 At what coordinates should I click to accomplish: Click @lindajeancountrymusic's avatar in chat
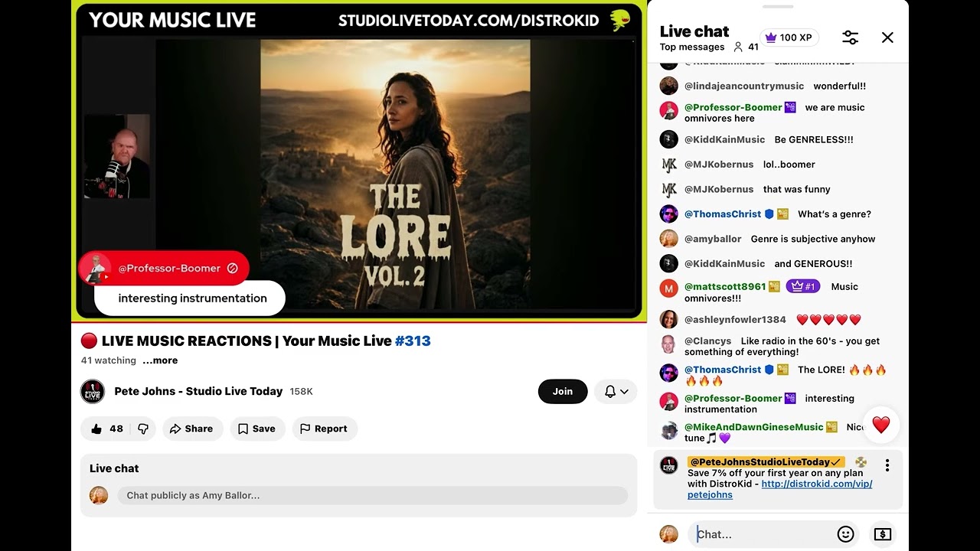[x=668, y=86]
